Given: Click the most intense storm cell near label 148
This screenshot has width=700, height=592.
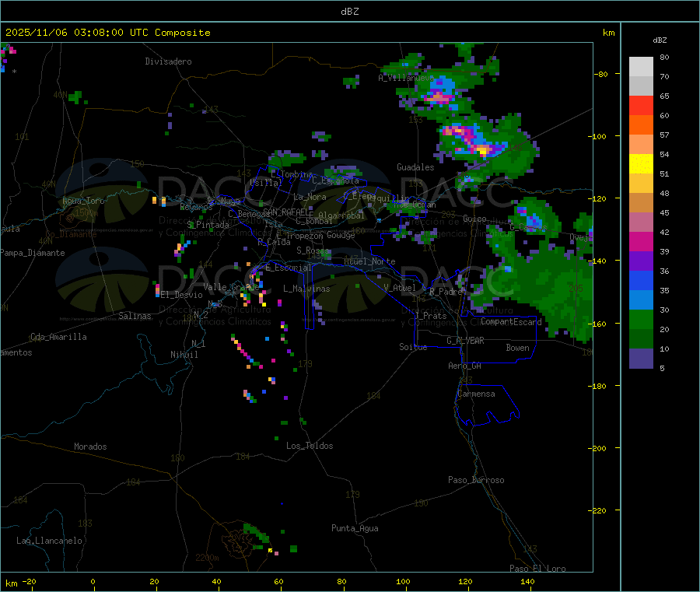Looking at the screenshot, I should [483, 152].
